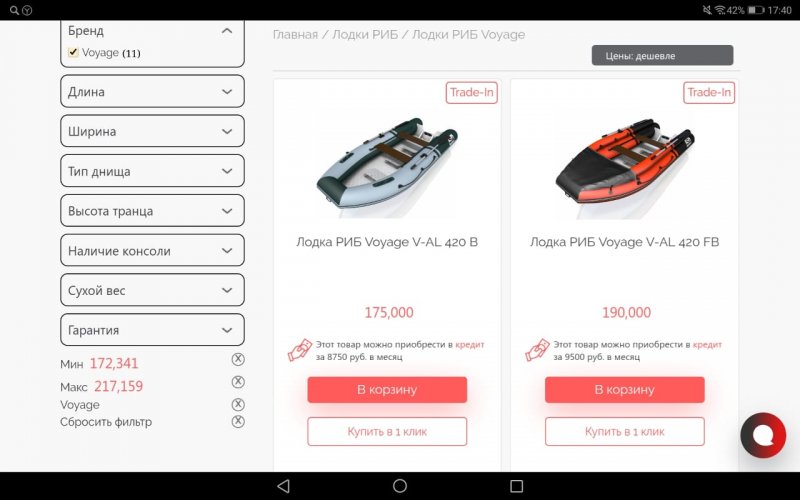Image resolution: width=800 pixels, height=500 pixels.
Task: Open the Цены: дешевле sorting selector
Action: pos(662,56)
